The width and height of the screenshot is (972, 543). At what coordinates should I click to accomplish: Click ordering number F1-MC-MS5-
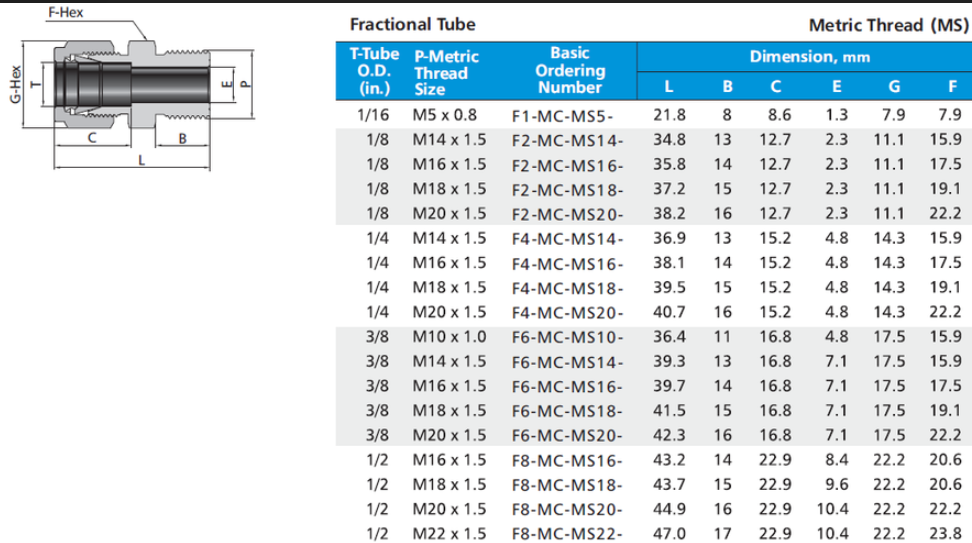point(564,116)
